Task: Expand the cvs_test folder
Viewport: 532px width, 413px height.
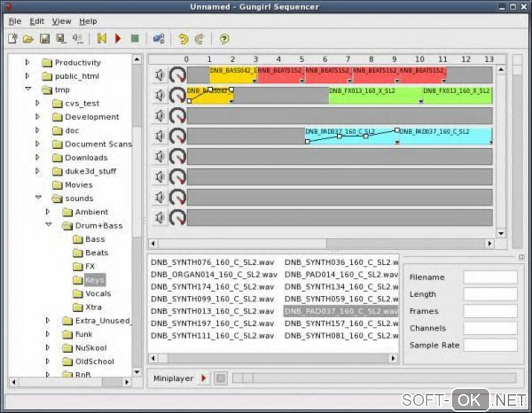Action: [x=38, y=103]
